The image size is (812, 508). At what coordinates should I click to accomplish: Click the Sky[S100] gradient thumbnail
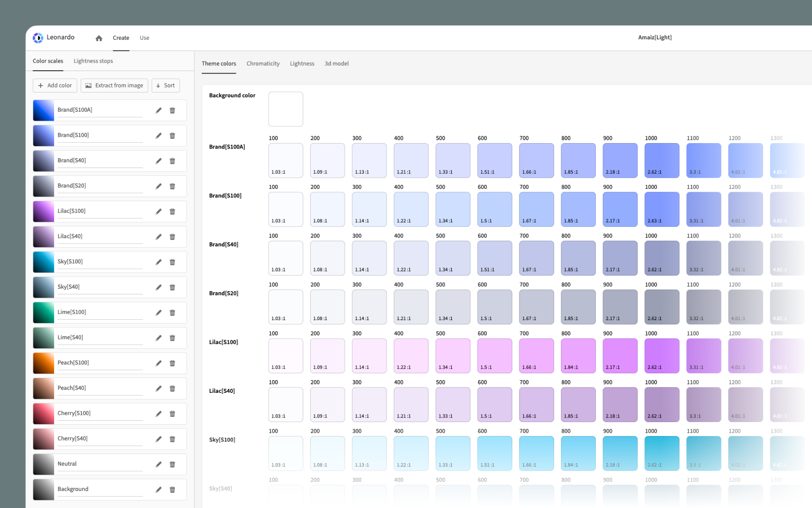pos(44,262)
